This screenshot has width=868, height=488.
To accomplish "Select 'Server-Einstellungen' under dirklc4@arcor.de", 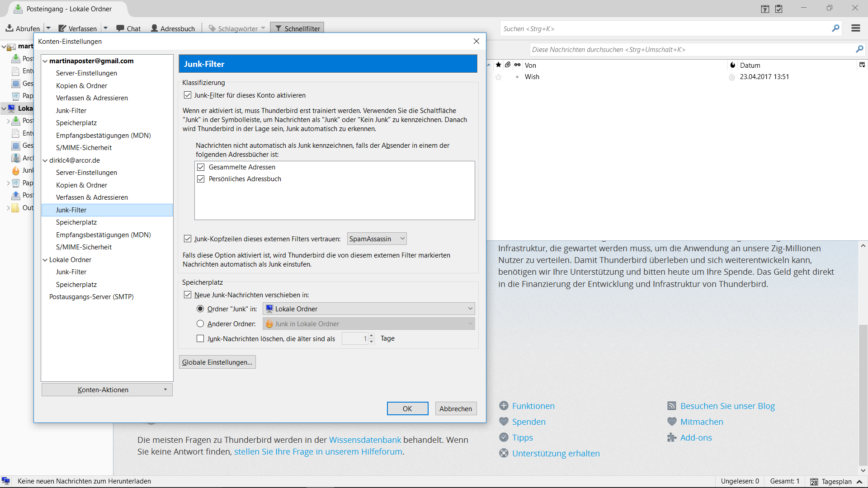I will (86, 173).
